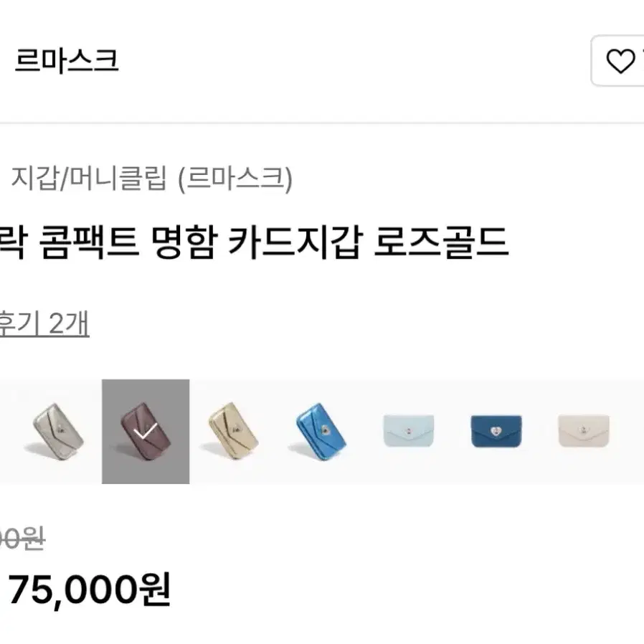Select the light sky blue wallet thumbnail

pos(408,431)
